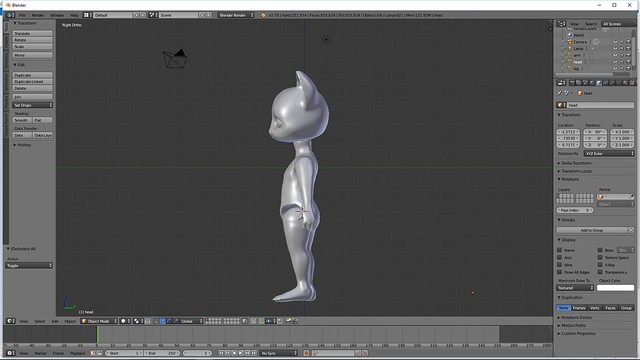Enable the Axis display checkbox
The image size is (640, 360).
tap(560, 257)
